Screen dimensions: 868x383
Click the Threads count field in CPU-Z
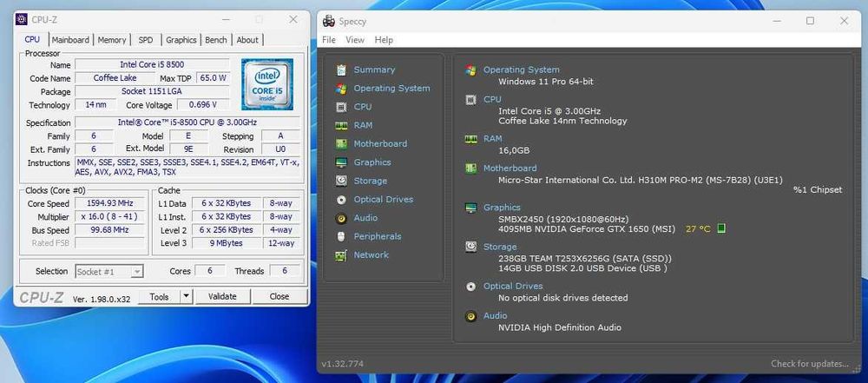285,271
